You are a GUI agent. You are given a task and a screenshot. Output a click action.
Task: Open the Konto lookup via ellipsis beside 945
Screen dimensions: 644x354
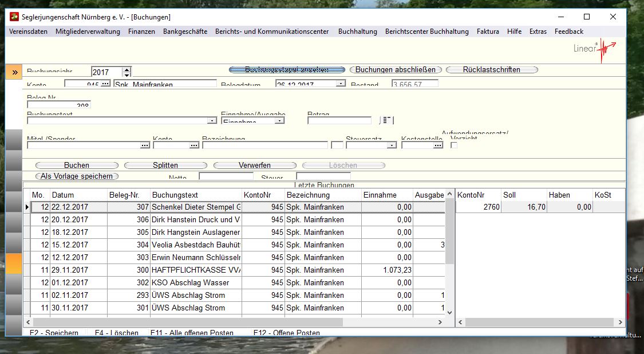(105, 84)
